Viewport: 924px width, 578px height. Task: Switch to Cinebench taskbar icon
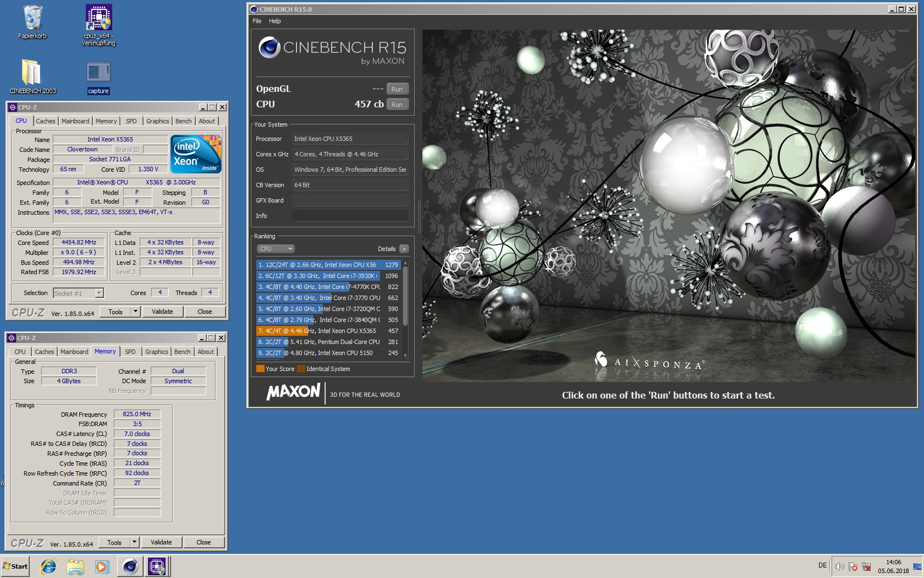pyautogui.click(x=130, y=566)
